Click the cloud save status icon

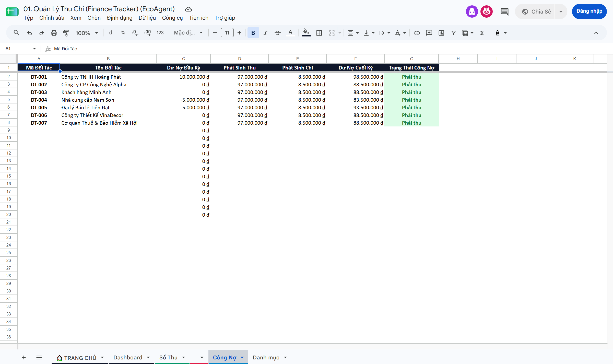[188, 9]
